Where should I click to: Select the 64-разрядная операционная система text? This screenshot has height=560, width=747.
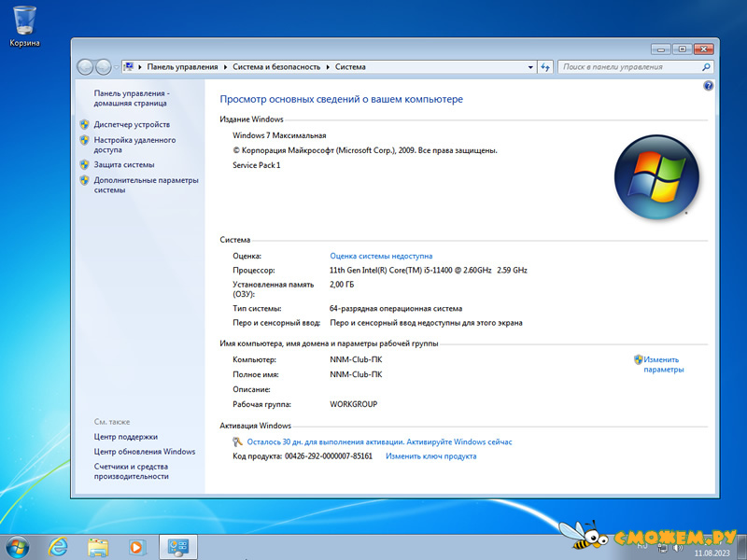(x=396, y=309)
